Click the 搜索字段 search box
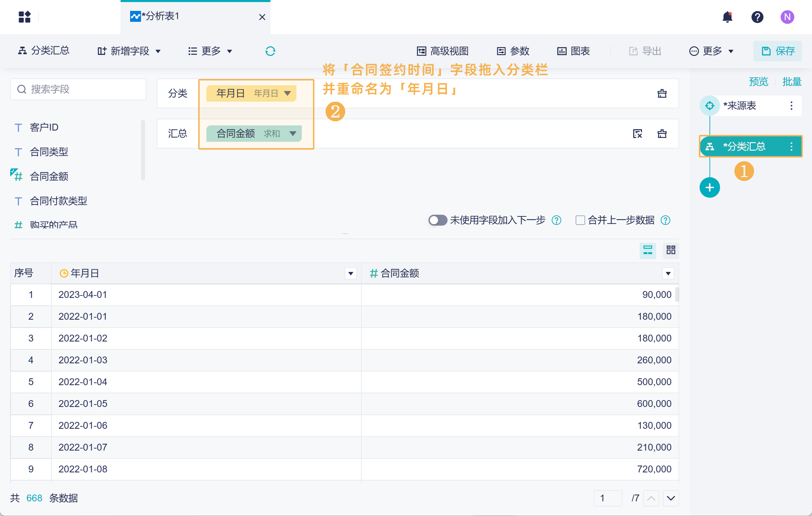This screenshot has height=516, width=812. (78, 89)
